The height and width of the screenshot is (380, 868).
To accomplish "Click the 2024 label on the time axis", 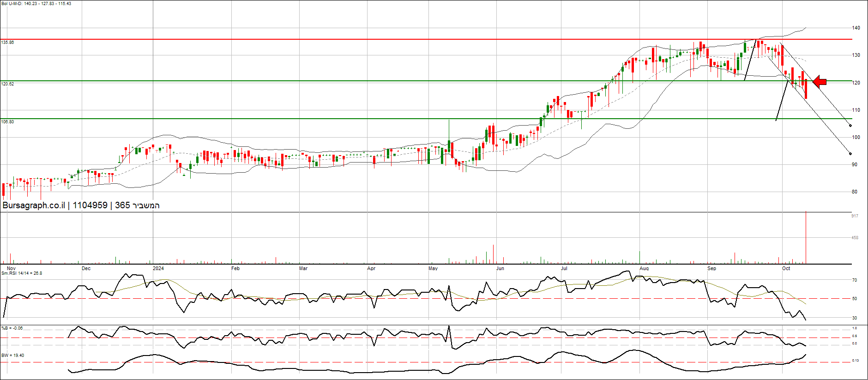I will (x=158, y=268).
